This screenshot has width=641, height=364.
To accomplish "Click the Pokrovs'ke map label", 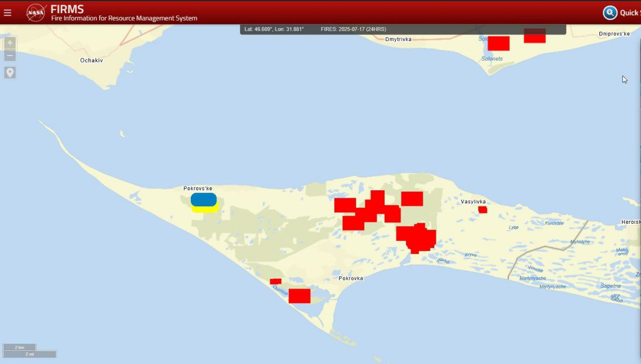I will [x=198, y=188].
